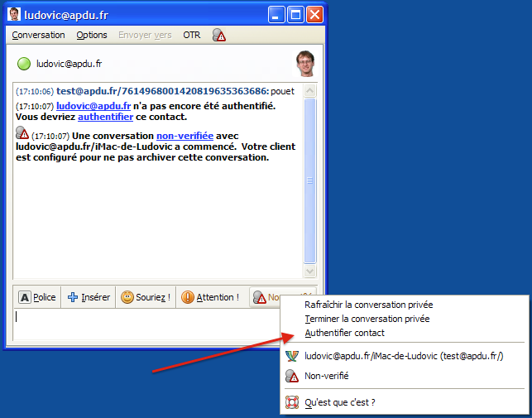The width and height of the screenshot is (532, 418).
Task: Open the Souriez smiley picker
Action: coord(146,297)
